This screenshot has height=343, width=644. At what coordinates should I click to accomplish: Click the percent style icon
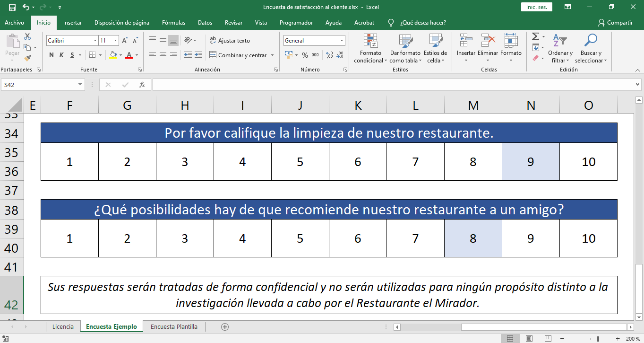[305, 55]
